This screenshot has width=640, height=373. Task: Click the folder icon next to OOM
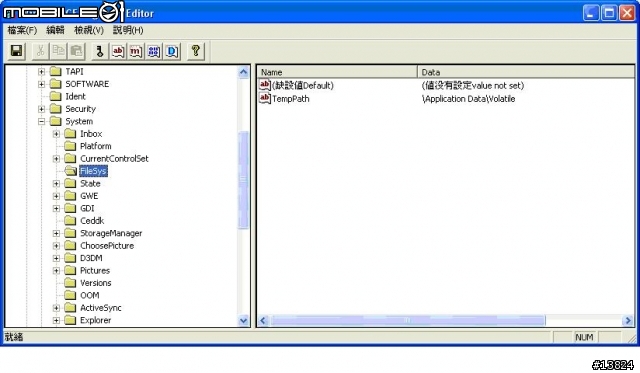tap(70, 295)
